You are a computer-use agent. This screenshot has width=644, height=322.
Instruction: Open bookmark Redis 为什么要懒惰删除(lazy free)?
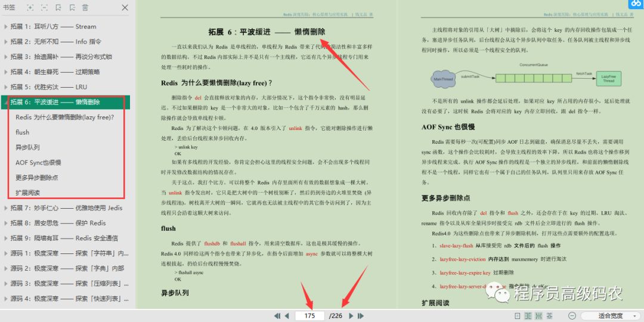click(65, 117)
